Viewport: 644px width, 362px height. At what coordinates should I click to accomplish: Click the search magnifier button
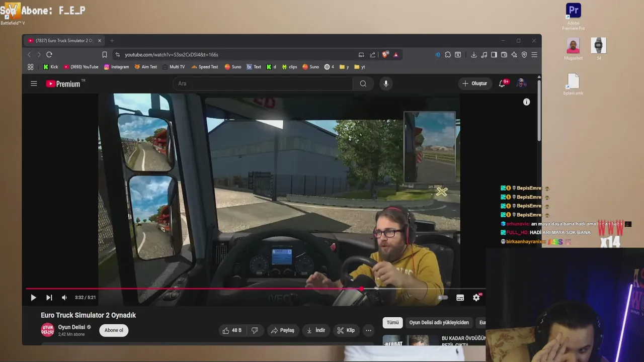tap(363, 83)
